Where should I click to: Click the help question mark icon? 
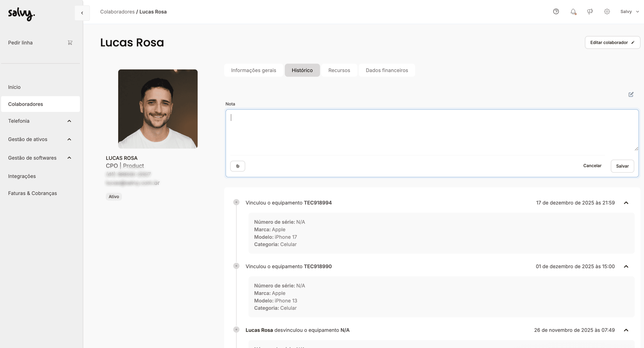pos(556,11)
